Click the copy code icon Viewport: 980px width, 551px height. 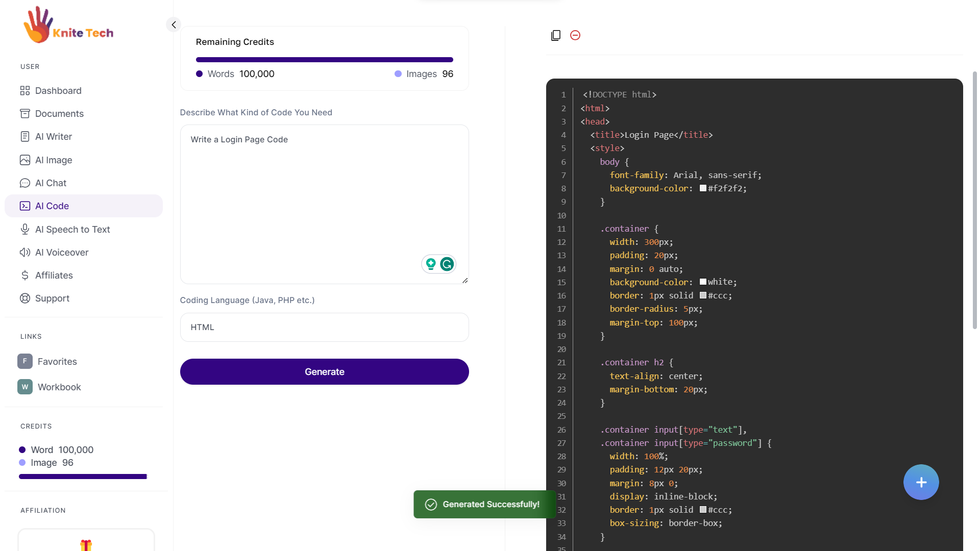coord(556,35)
